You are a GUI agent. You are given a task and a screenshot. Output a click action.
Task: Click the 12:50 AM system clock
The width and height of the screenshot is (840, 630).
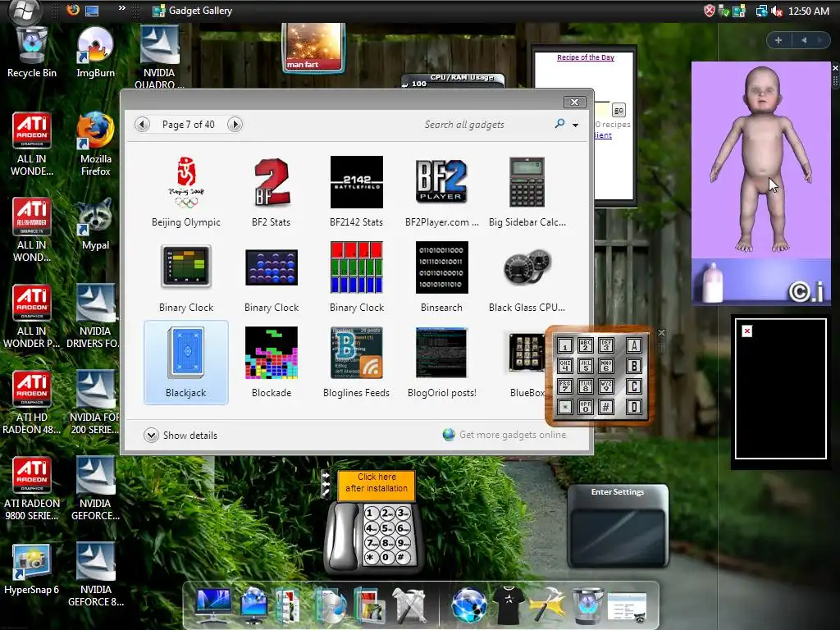coord(809,11)
